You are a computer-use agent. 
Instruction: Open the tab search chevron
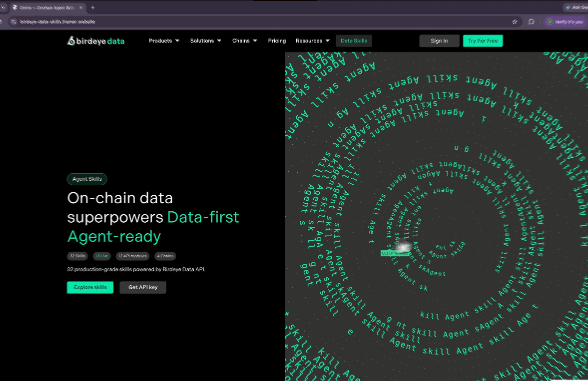click(3, 8)
